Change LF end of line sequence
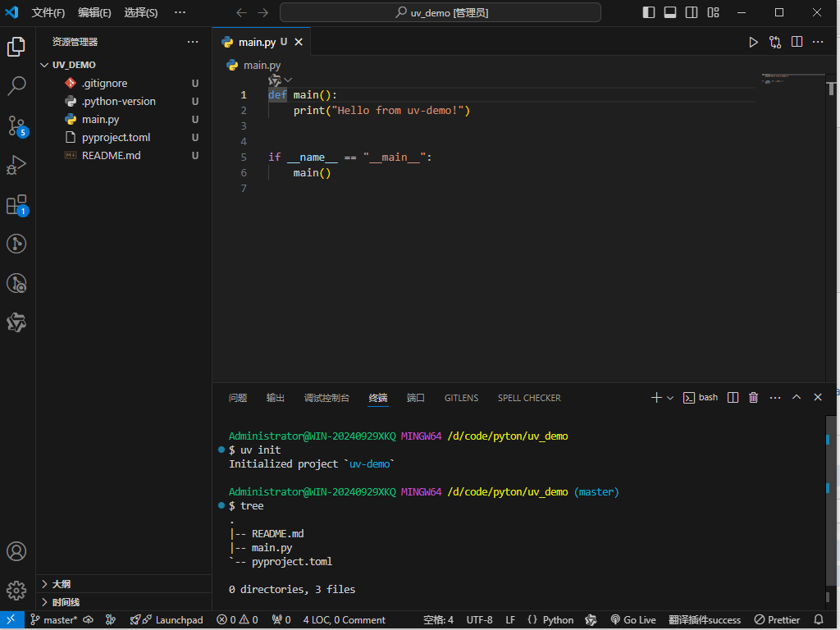The image size is (840, 630). pyautogui.click(x=510, y=620)
